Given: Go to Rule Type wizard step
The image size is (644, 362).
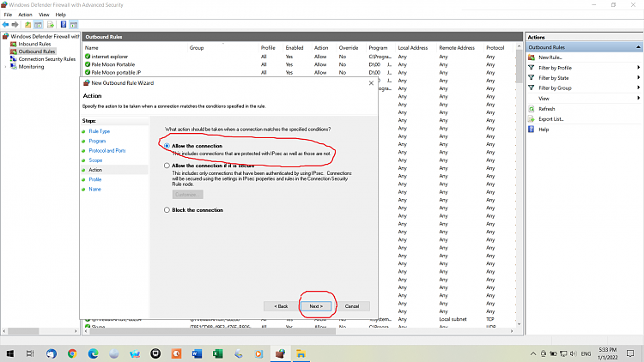Looking at the screenshot, I should click(x=99, y=131).
